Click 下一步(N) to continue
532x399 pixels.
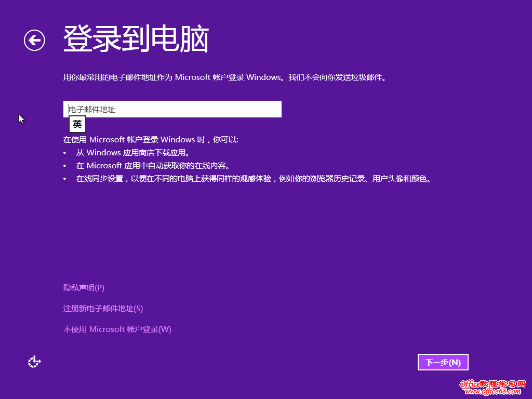click(x=443, y=362)
